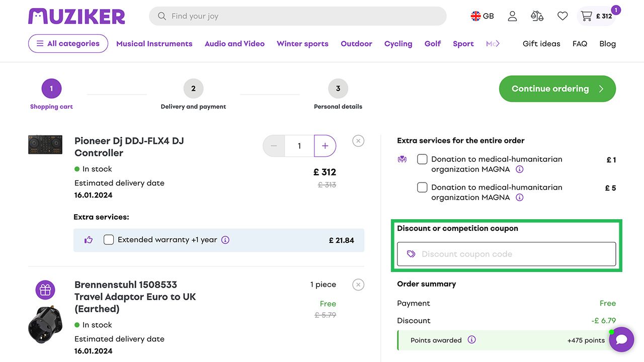Check the £5 MAGNA donation box
The height and width of the screenshot is (362, 644).
(422, 188)
